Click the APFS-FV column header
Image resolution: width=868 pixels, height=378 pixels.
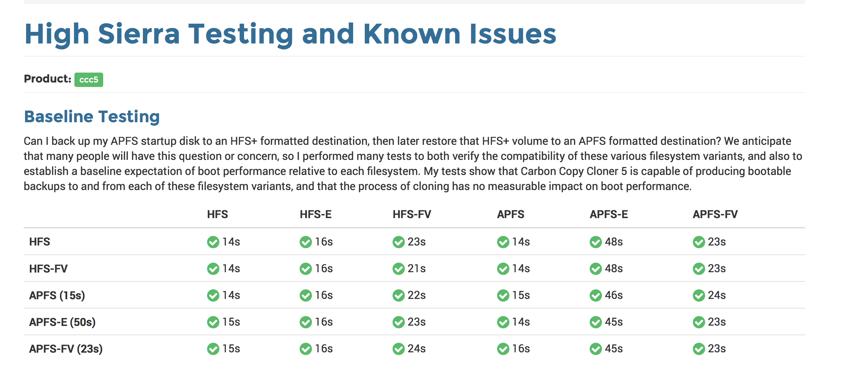click(x=715, y=214)
